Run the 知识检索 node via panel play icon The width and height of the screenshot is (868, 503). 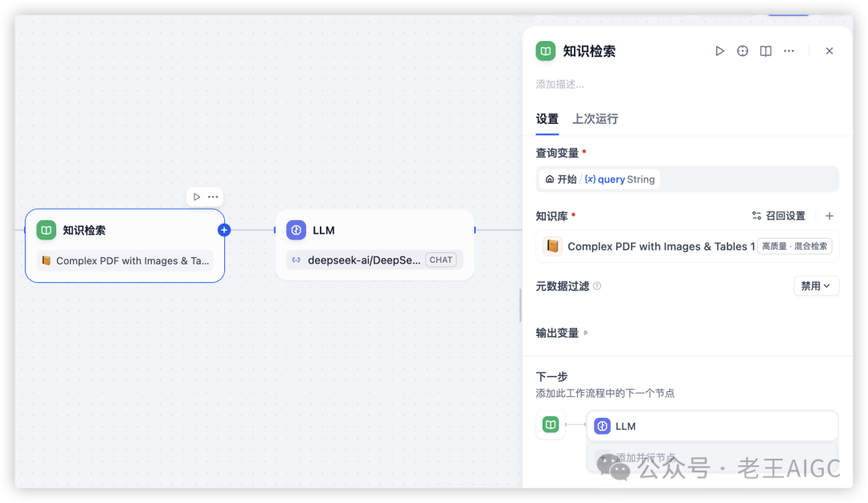coord(720,51)
